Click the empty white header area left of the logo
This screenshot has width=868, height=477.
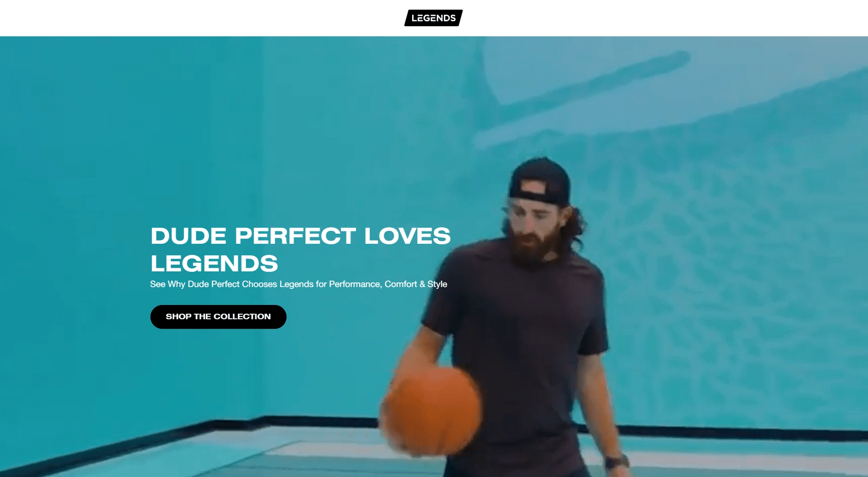click(198, 18)
